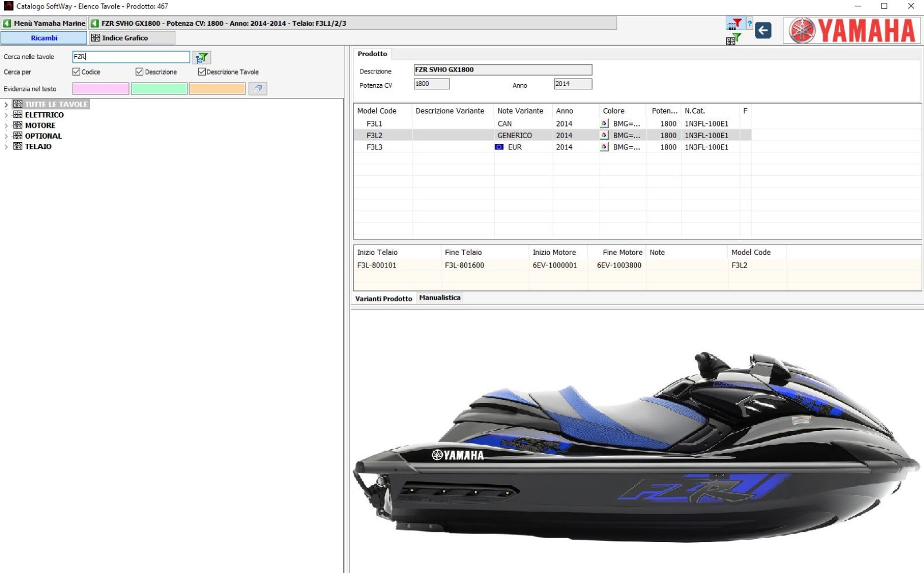Select the TUTTE LE TAVOLE tree item
The image size is (924, 573).
pyautogui.click(x=56, y=104)
